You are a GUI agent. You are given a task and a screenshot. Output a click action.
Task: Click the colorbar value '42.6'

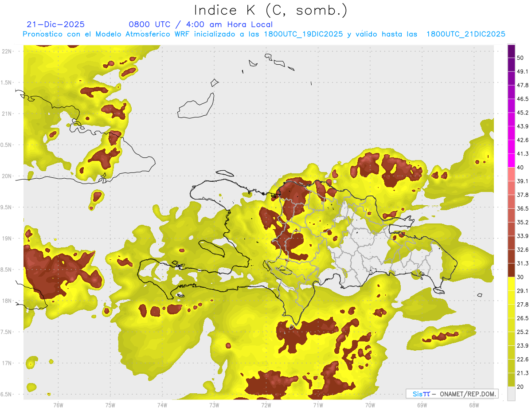(522, 140)
